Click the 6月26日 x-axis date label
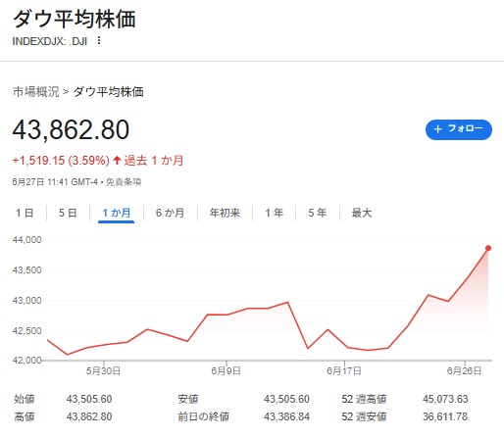This screenshot has height=438, width=504. pyautogui.click(x=464, y=371)
